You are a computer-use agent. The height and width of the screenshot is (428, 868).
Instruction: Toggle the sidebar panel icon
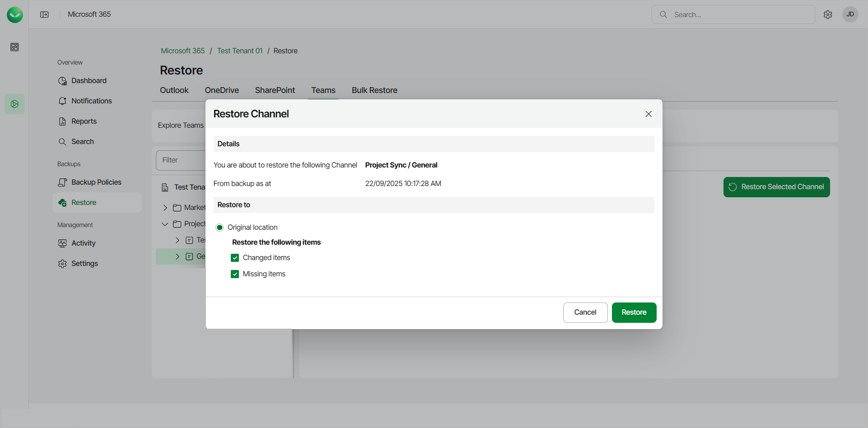tap(44, 14)
